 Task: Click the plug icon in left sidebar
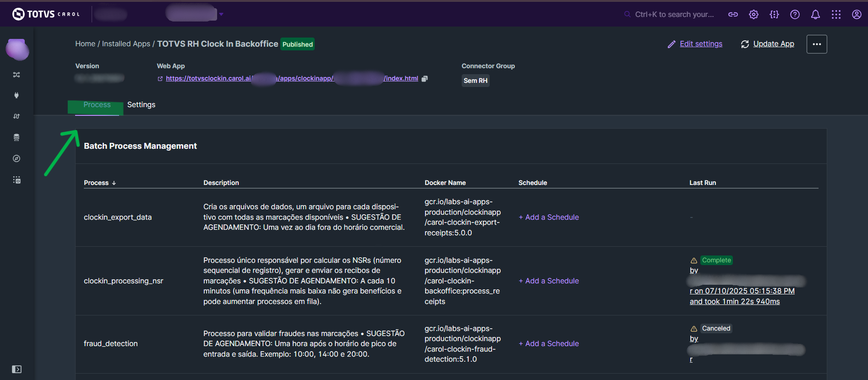coord(16,95)
